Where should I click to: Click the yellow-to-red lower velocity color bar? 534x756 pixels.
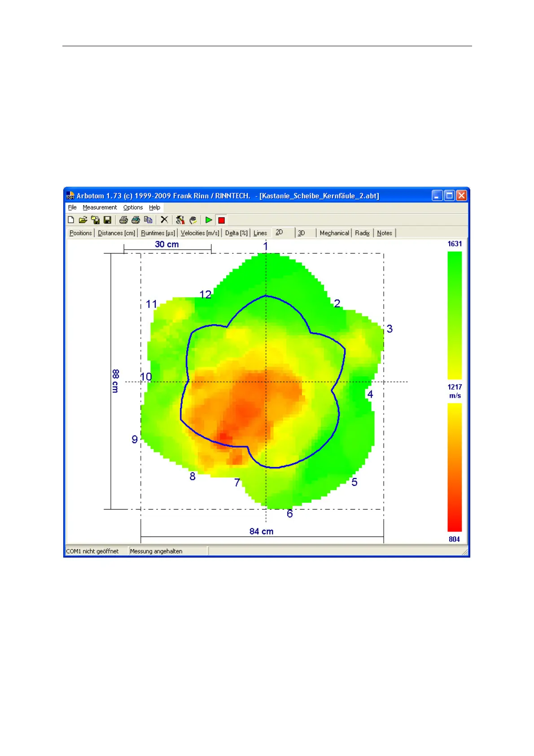coord(455,467)
